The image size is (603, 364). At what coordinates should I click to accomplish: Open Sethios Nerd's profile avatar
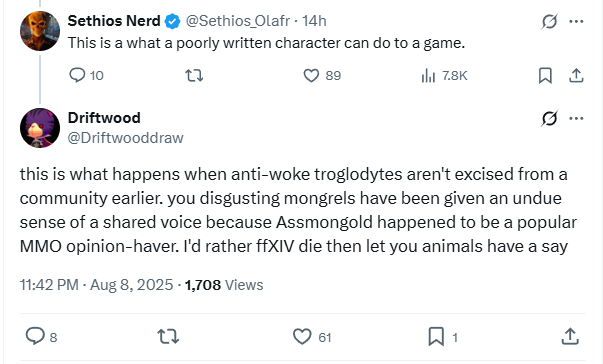[40, 31]
